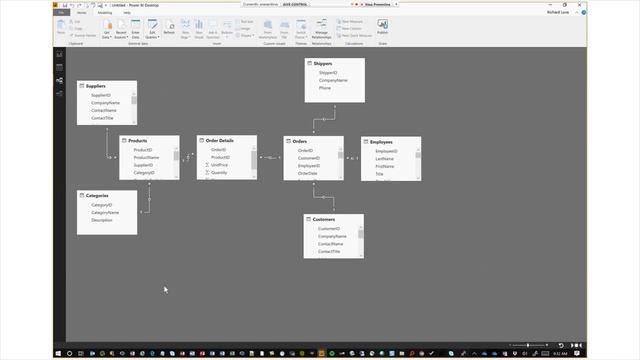
Task: Click the Text box button in Insert group
Action: coord(244,22)
